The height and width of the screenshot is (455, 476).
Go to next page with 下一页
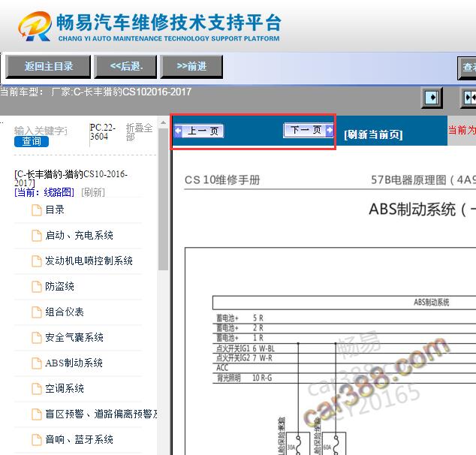[308, 130]
